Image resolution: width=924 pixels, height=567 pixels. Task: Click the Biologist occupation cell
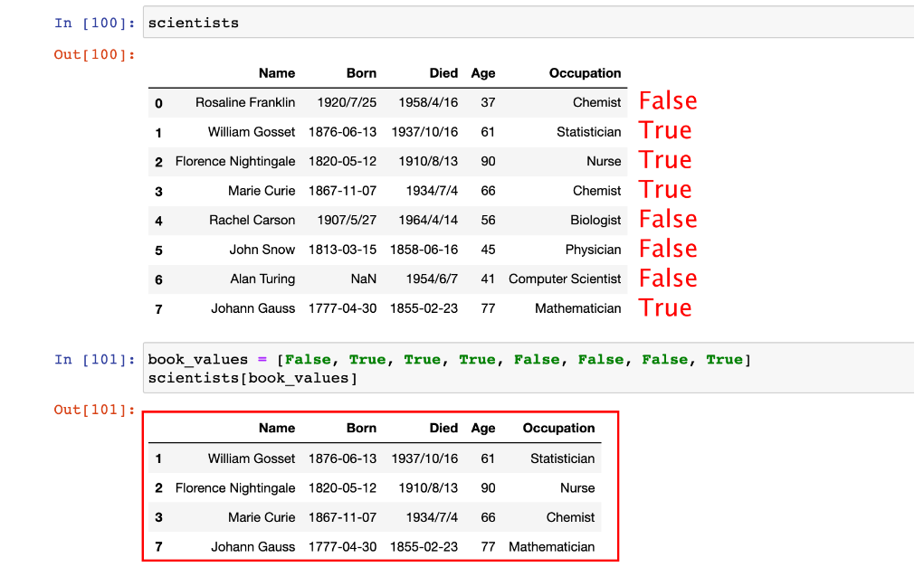595,221
